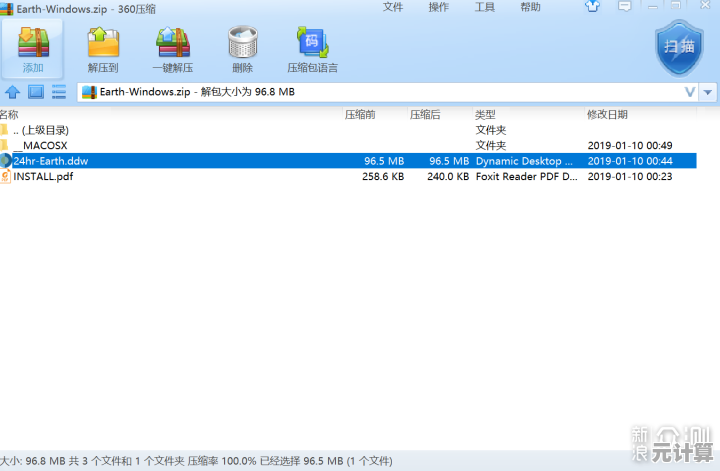Sort by 类型 (Type) column header
This screenshot has width=720, height=471.
485,115
